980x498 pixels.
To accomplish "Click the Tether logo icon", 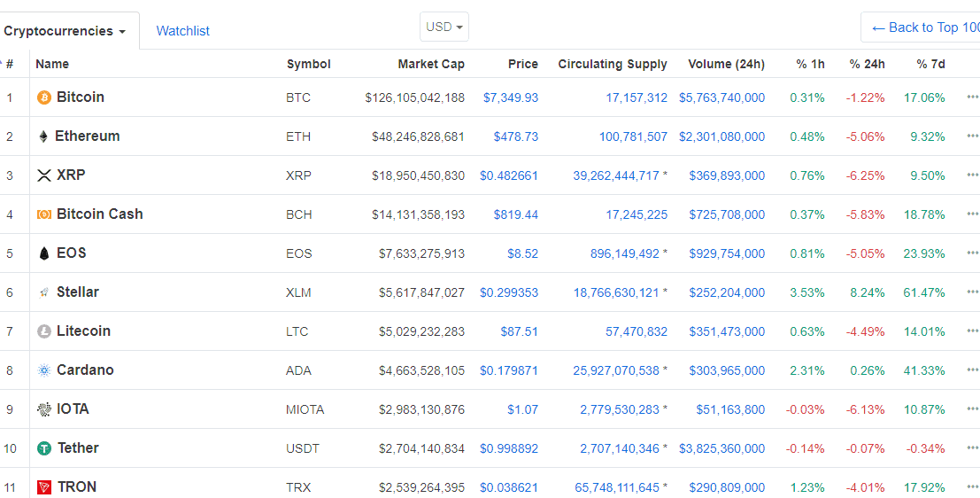I will coord(44,448).
